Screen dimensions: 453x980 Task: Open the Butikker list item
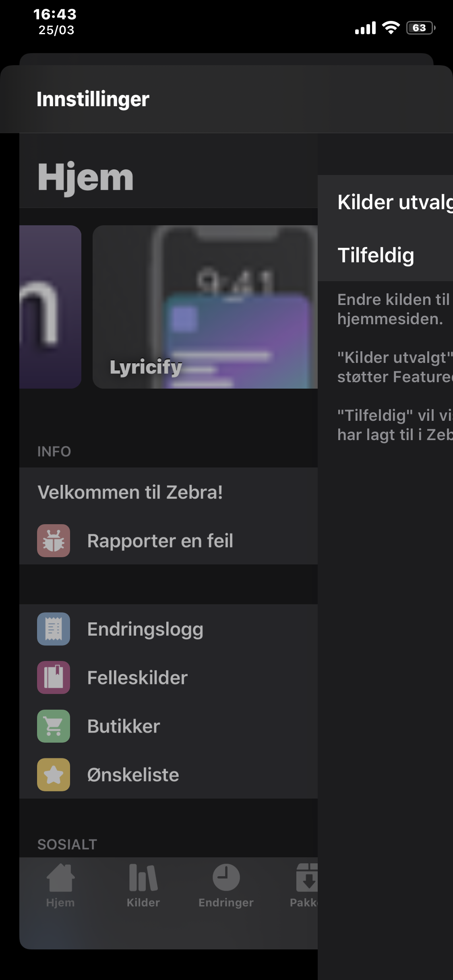168,726
